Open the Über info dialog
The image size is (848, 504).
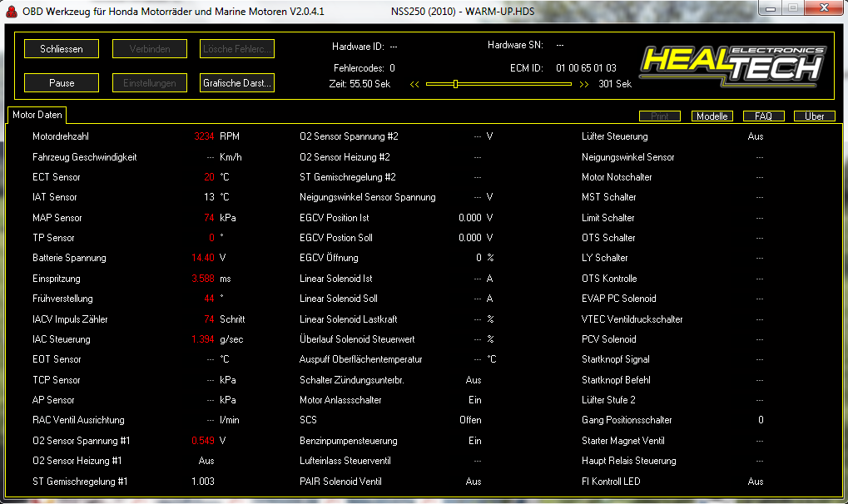[814, 116]
